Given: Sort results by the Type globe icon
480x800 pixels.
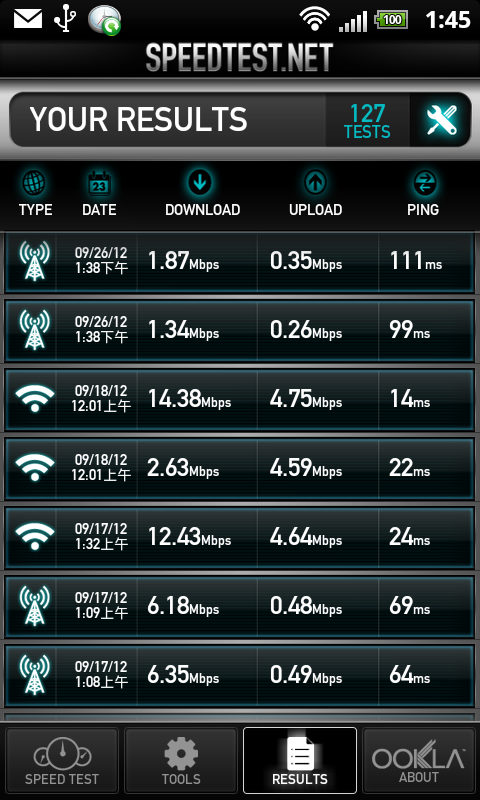Looking at the screenshot, I should click(x=34, y=183).
